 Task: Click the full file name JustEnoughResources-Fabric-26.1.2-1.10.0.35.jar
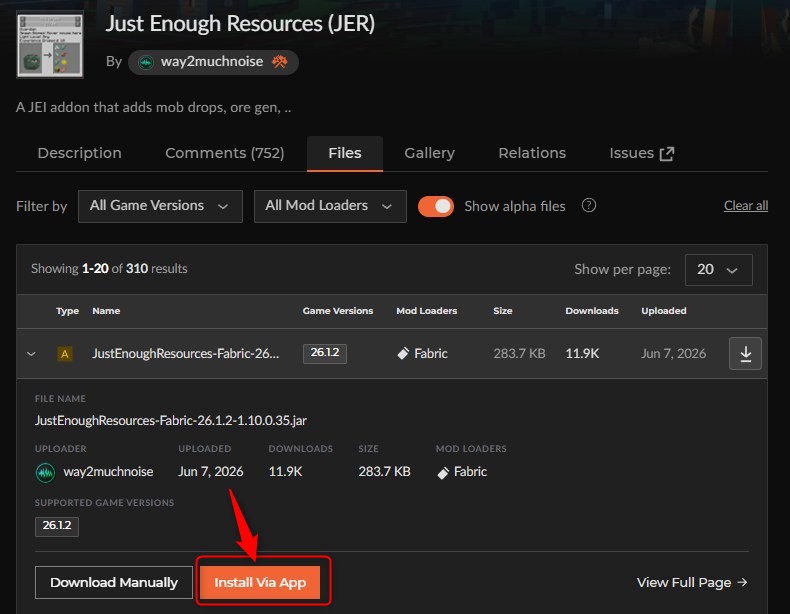coord(171,421)
